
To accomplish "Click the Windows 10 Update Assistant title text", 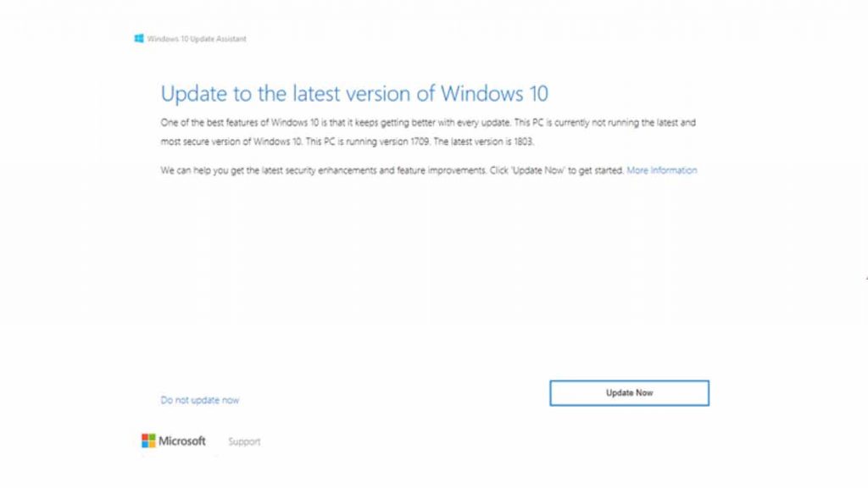I will click(x=197, y=38).
